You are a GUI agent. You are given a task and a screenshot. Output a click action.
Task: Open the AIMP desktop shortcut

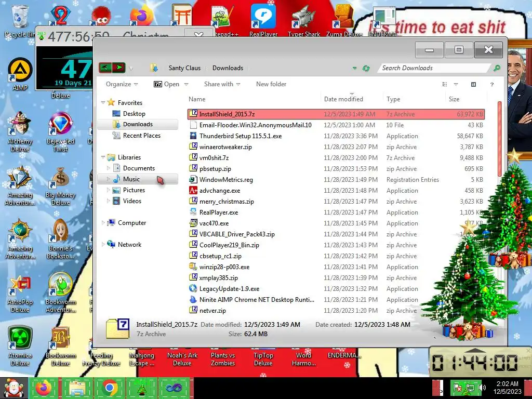[20, 74]
